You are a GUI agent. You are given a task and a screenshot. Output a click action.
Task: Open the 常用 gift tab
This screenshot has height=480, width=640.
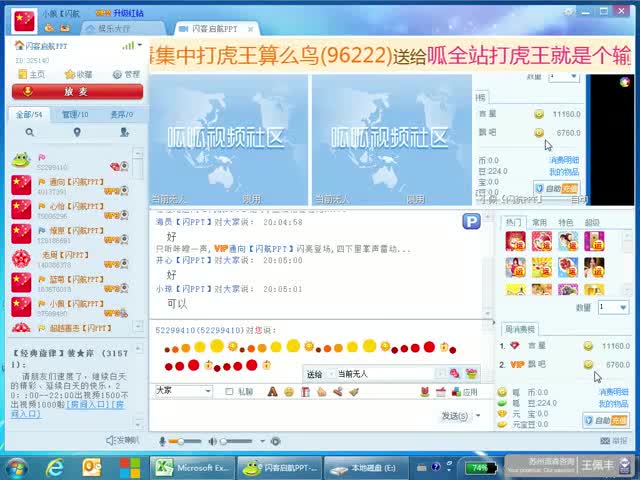coord(539,222)
